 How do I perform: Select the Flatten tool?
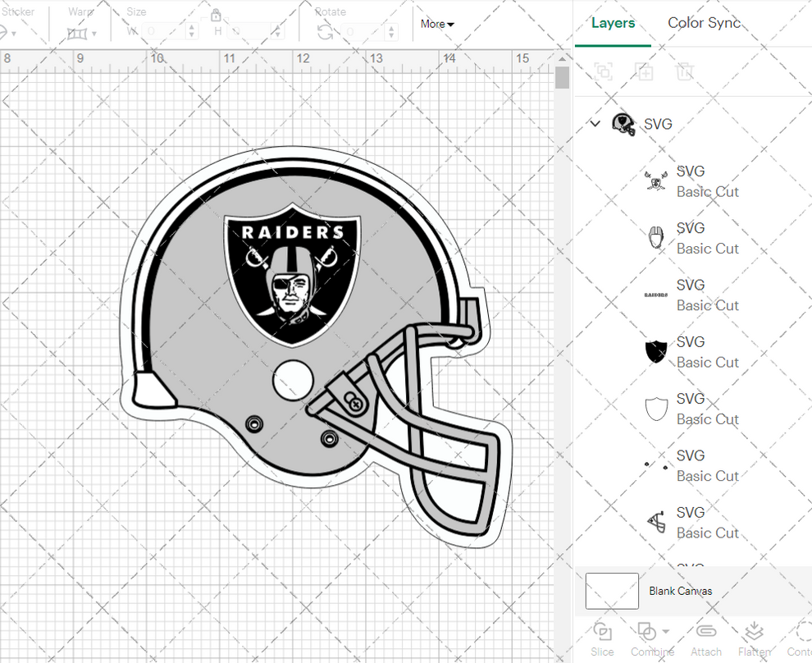[x=755, y=632]
